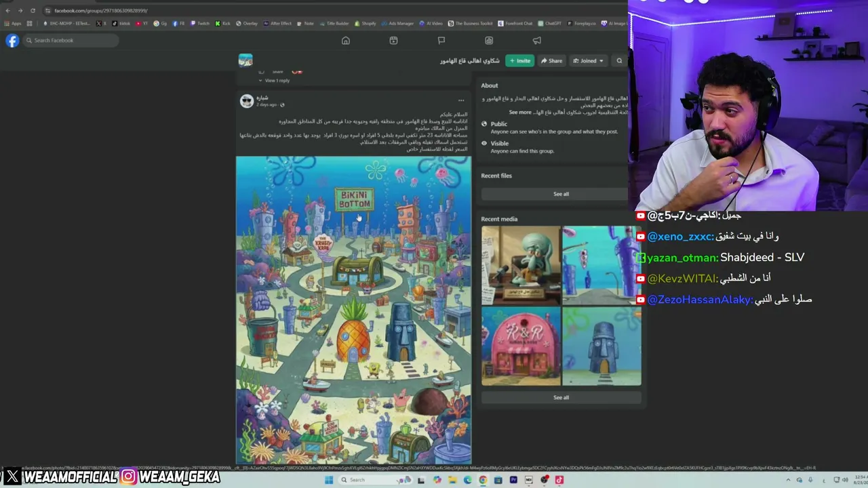Click the 'Visible' group label
Screen dimensions: 868x488
(500, 144)
